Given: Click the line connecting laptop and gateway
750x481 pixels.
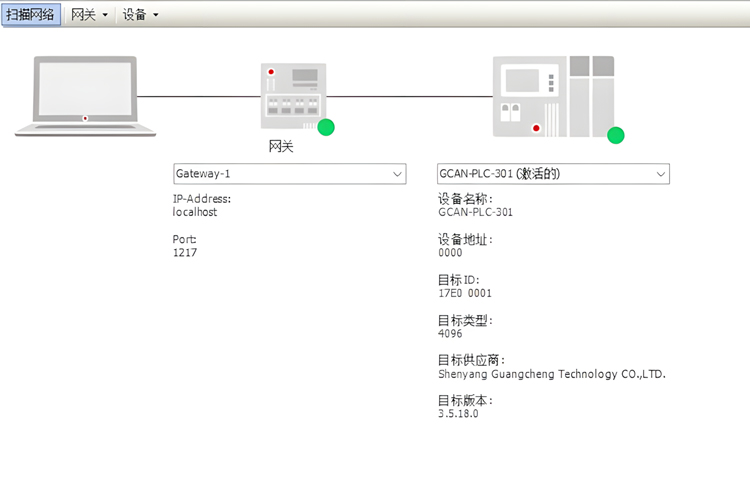Looking at the screenshot, I should (x=200, y=97).
